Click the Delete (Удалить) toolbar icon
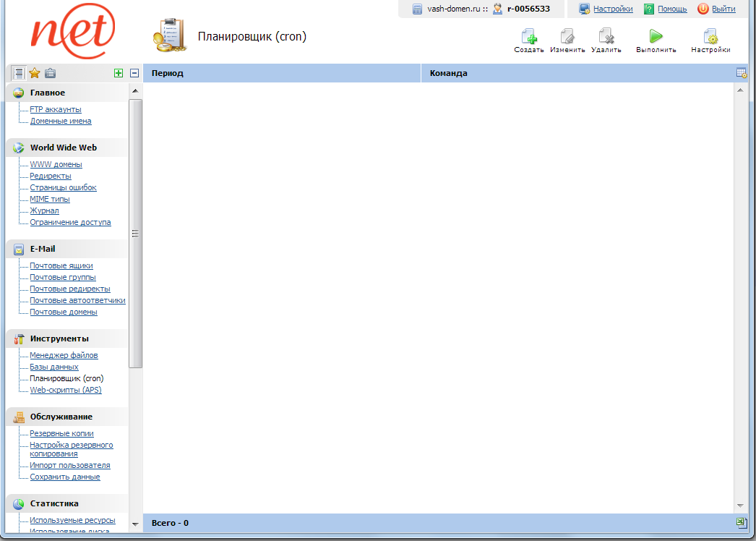Screen dimensions: 756x541 coord(606,37)
